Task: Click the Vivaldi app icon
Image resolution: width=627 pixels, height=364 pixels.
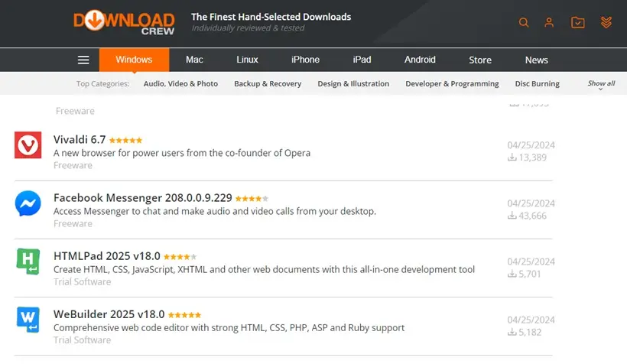Action: (x=28, y=145)
